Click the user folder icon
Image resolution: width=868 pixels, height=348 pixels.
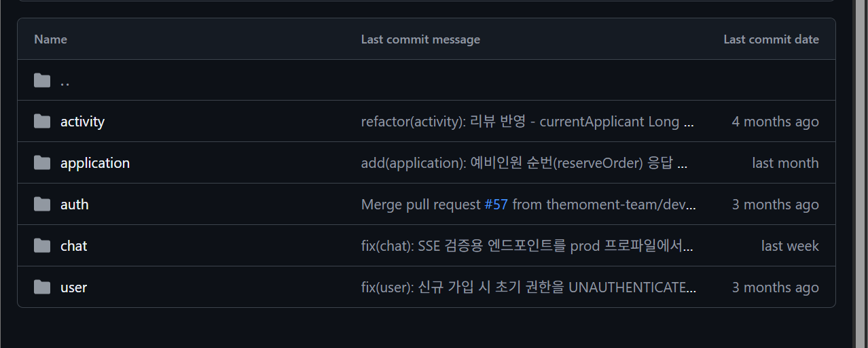pos(42,288)
